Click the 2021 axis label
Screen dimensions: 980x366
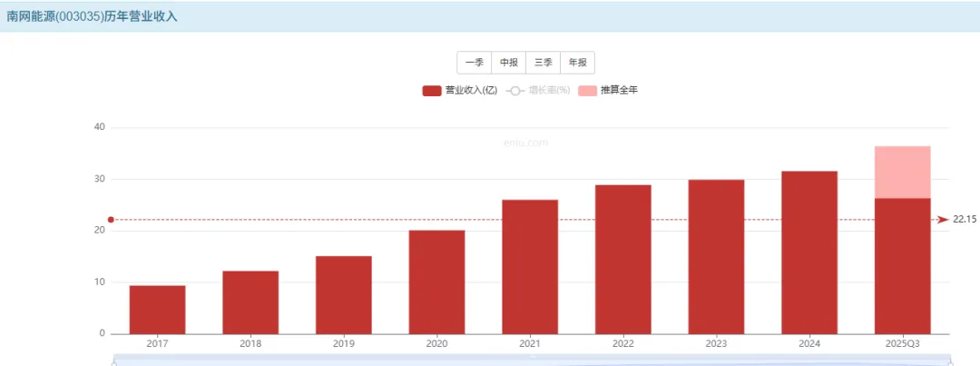(x=530, y=344)
